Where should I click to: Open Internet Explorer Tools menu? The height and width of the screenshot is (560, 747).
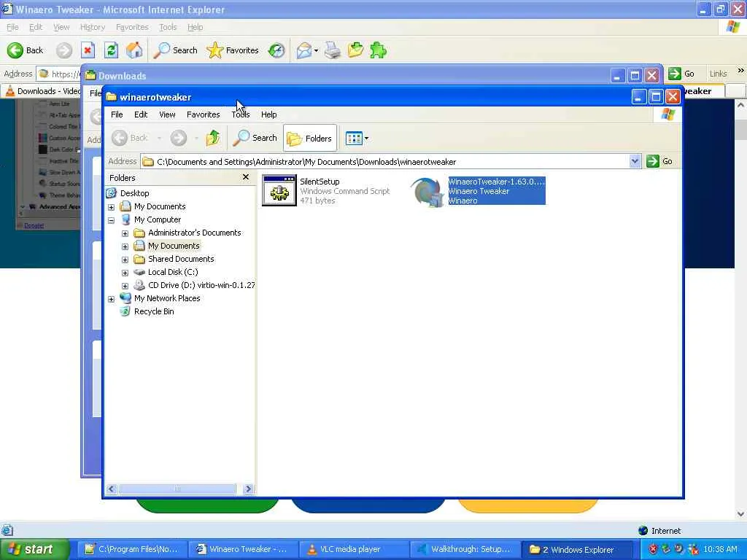tap(168, 27)
